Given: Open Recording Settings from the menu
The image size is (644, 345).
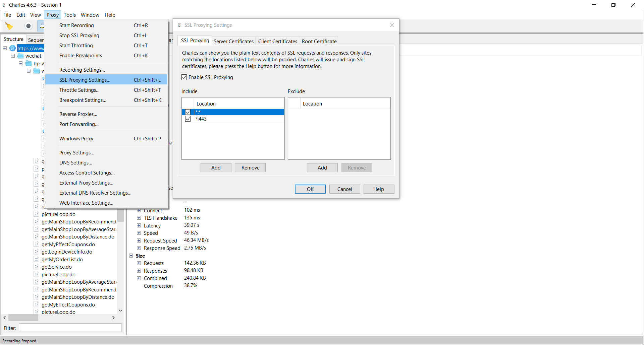Looking at the screenshot, I should [106, 70].
